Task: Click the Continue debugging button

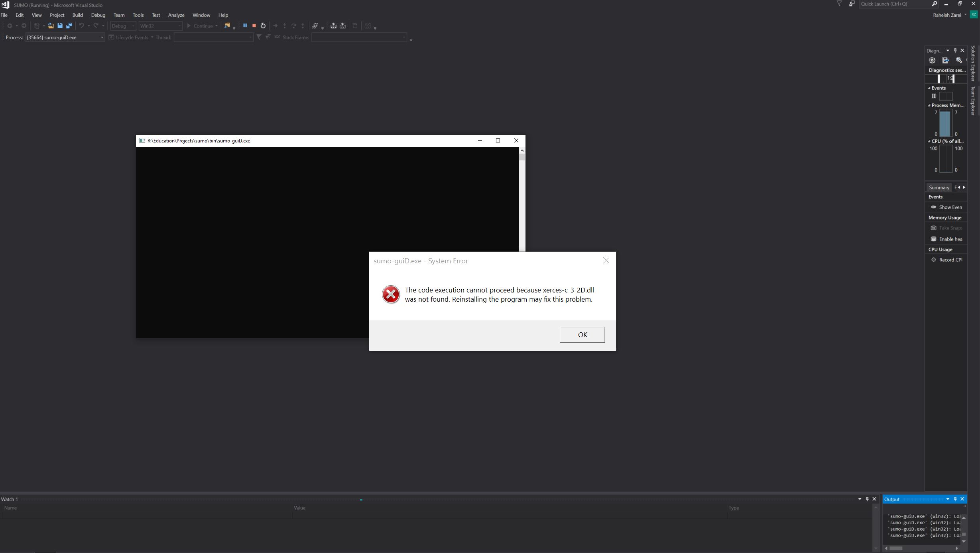Action: tap(202, 26)
